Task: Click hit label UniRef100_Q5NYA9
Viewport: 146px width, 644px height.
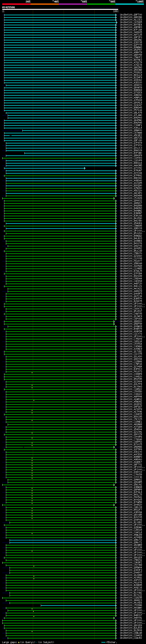Action: [131, 263]
